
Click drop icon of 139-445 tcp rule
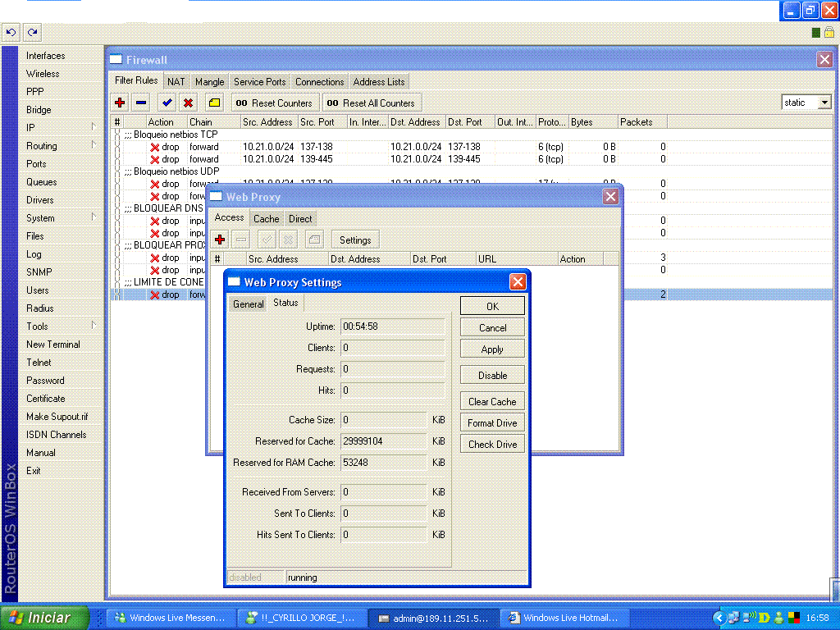pos(155,159)
